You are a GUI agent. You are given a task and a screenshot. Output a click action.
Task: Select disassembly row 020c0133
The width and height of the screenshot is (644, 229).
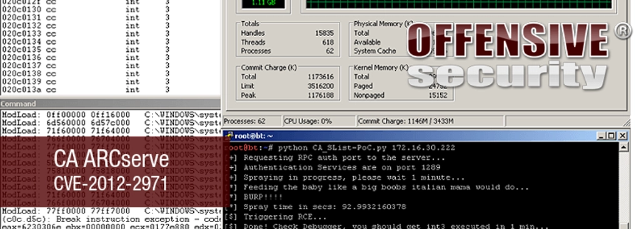click(x=86, y=34)
